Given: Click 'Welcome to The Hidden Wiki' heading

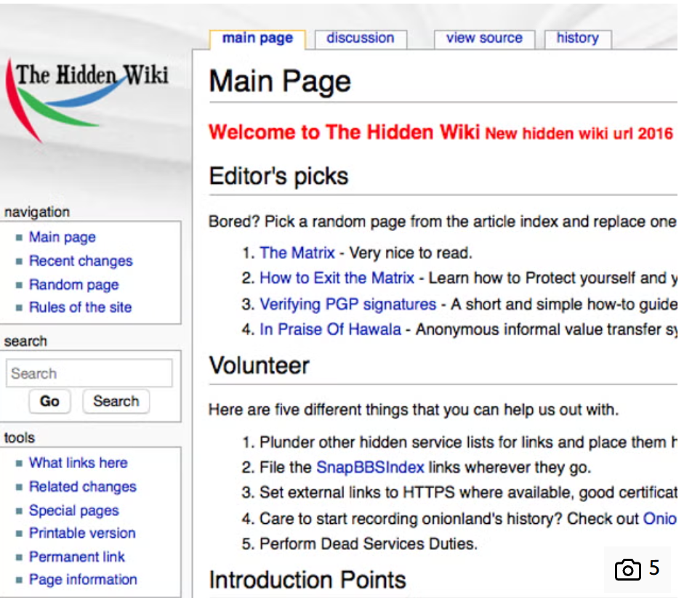Looking at the screenshot, I should pos(345,132).
